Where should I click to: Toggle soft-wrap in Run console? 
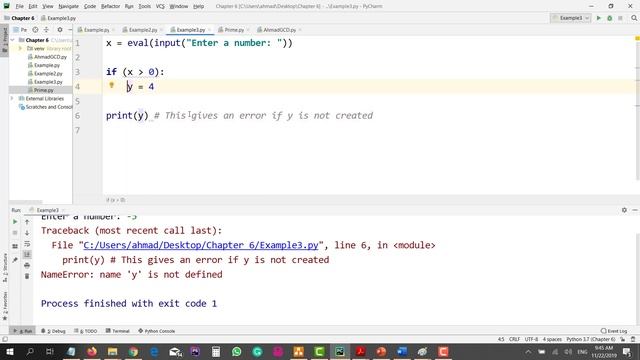click(27, 244)
